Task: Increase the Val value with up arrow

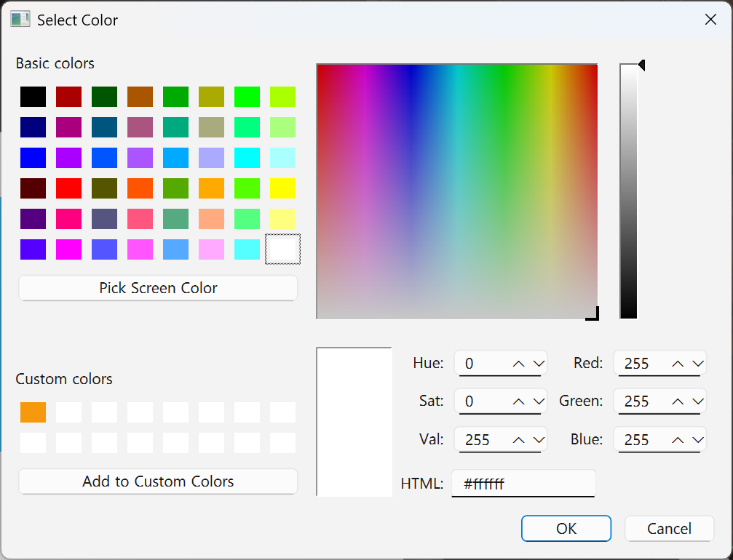Action: pyautogui.click(x=519, y=440)
